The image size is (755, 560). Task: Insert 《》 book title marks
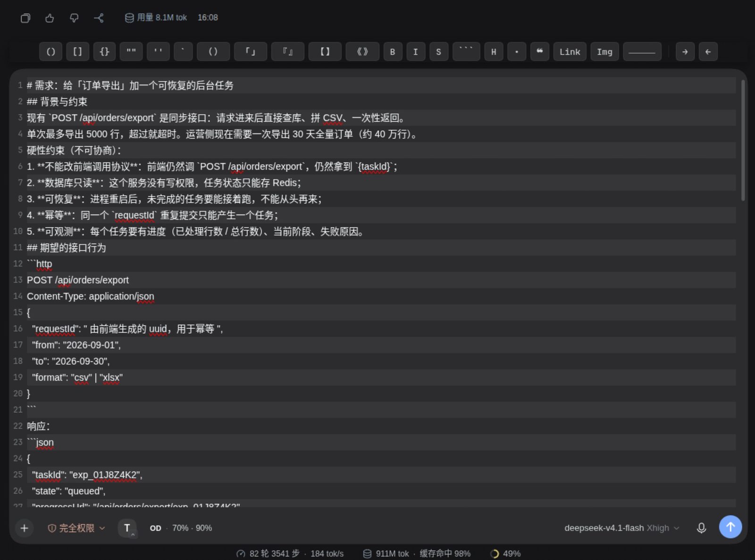click(362, 51)
